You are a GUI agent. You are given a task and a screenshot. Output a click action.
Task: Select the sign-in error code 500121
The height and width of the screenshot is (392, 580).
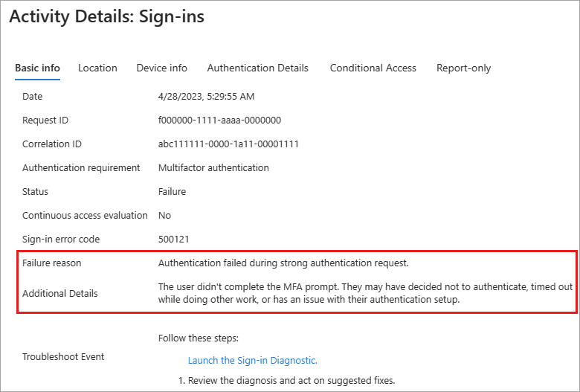173,239
